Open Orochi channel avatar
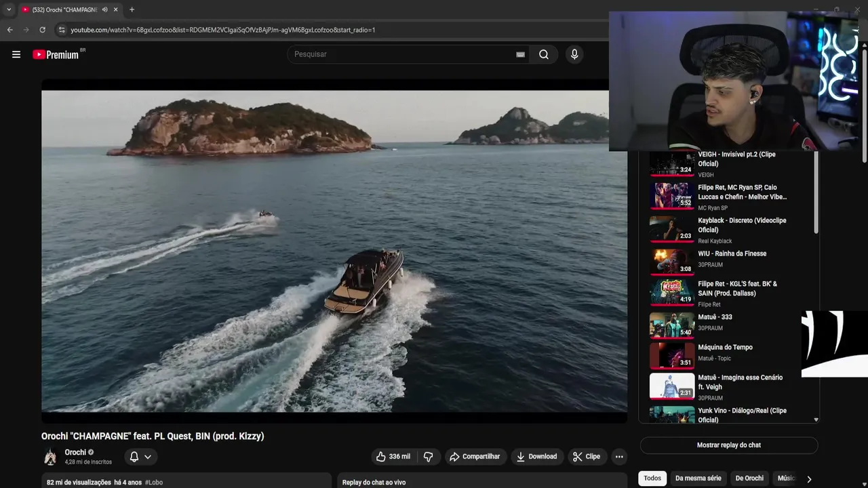 (50, 457)
